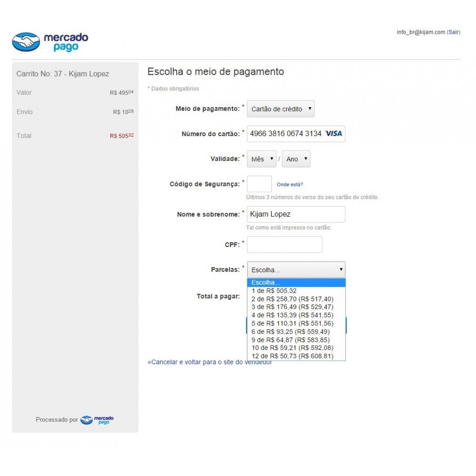Choose 3 de R$ 176,49 installment option
The image size is (476, 476).
pyautogui.click(x=296, y=307)
